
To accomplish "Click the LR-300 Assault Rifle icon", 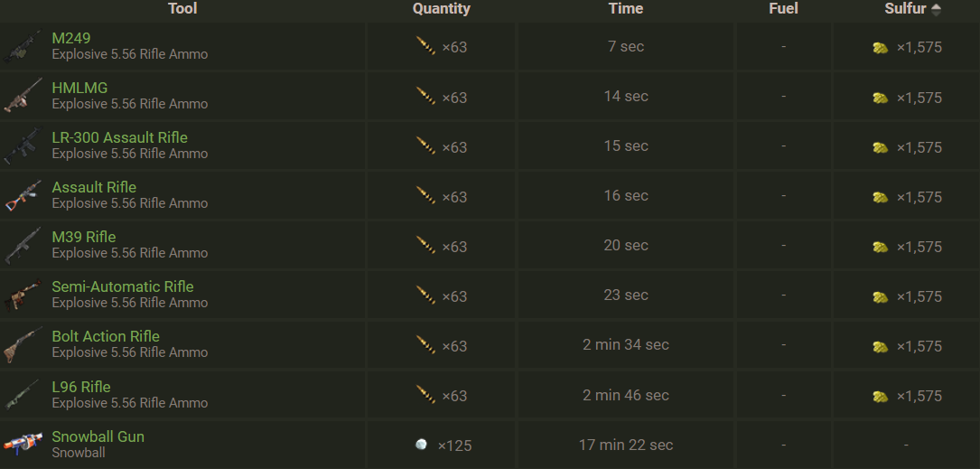I will (x=22, y=145).
